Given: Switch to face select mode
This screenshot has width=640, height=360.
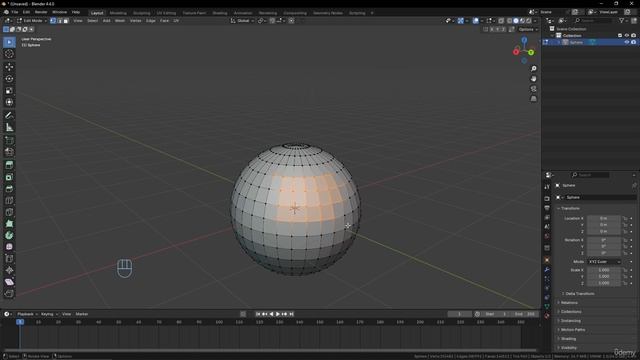Looking at the screenshot, I should point(66,20).
